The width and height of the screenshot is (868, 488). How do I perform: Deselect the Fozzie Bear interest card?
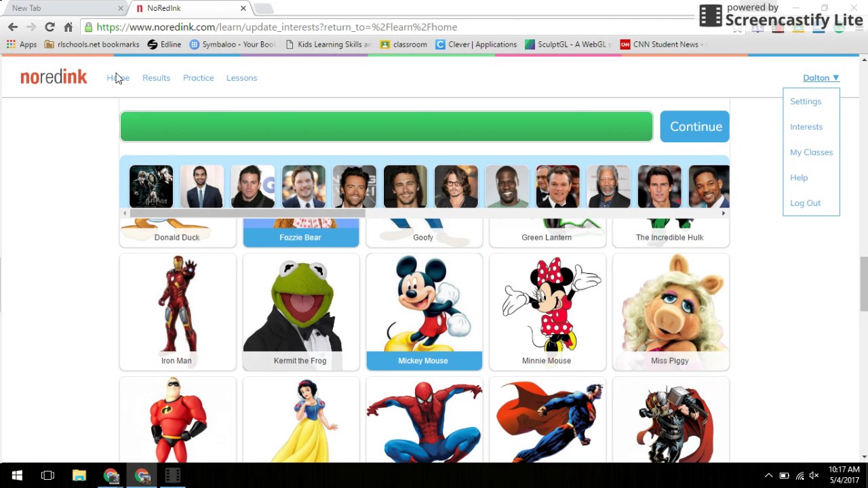click(301, 232)
